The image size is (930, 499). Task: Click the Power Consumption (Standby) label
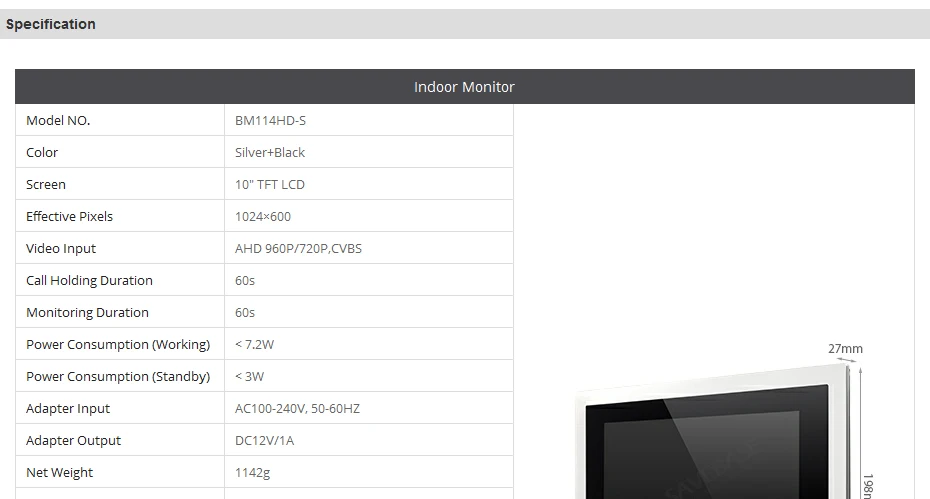118,377
